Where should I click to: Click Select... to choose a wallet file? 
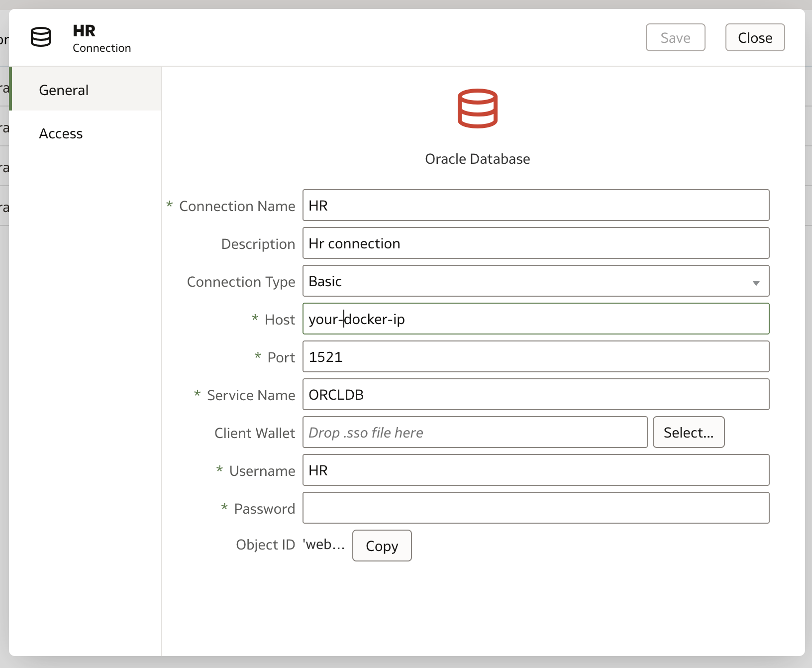pyautogui.click(x=689, y=432)
